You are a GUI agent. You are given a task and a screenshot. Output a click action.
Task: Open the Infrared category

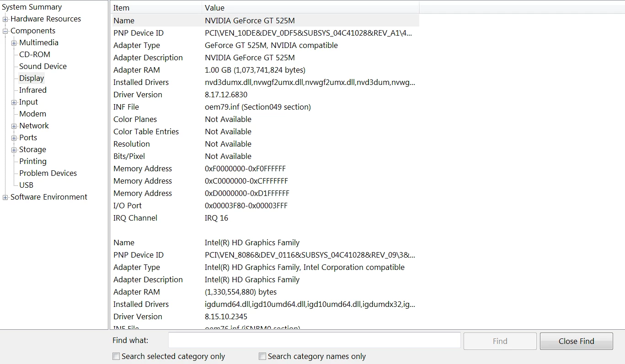pos(32,90)
